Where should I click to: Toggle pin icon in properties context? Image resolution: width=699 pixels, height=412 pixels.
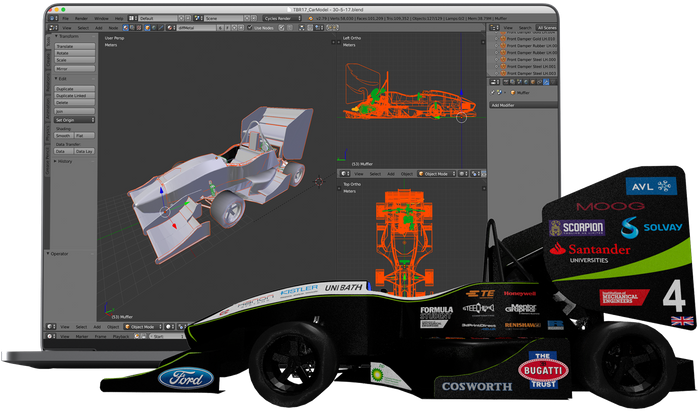(493, 92)
